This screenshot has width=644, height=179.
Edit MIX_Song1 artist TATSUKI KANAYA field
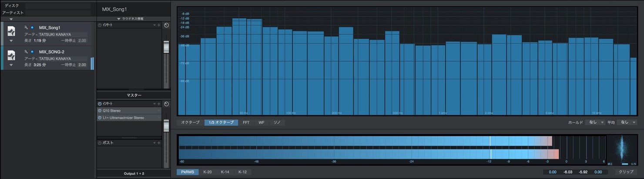coord(63,34)
